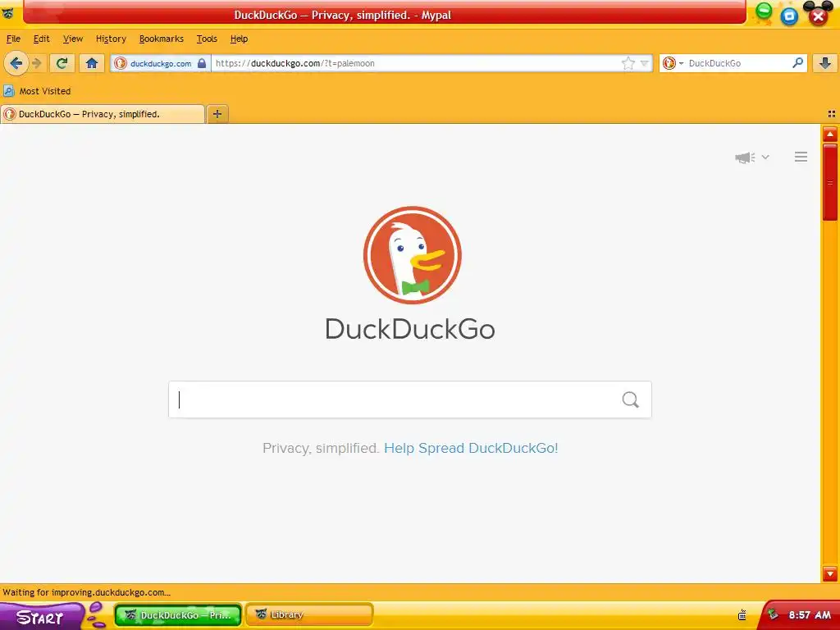Click the padlock site security icon
840x630 pixels.
[202, 63]
